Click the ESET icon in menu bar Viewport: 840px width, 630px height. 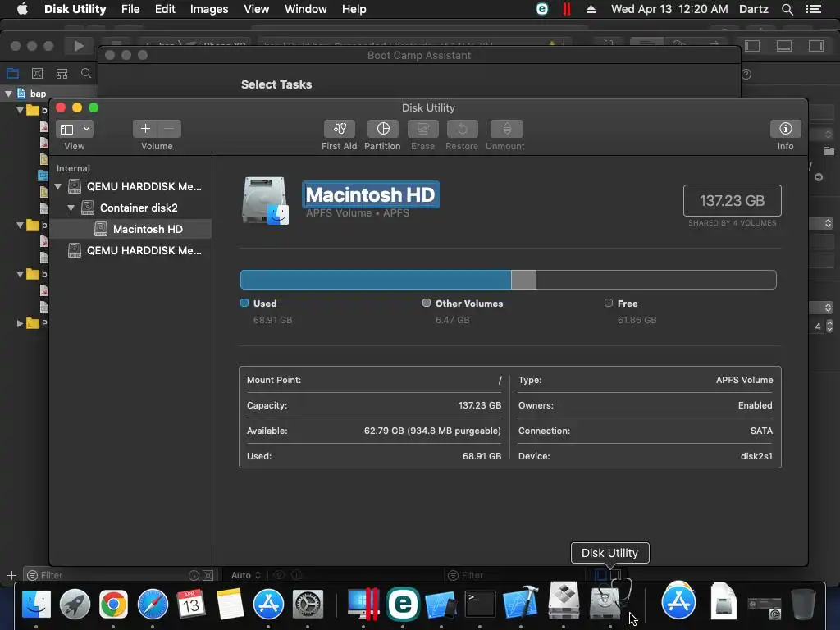coord(542,9)
